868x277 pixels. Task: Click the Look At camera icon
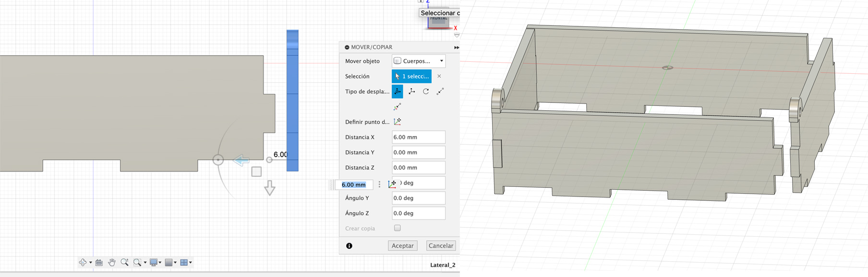tap(99, 262)
